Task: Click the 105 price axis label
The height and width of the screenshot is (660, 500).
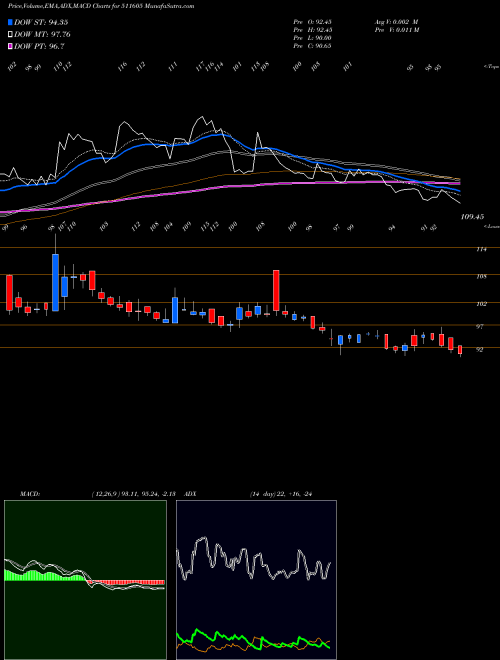Action: 481,276
